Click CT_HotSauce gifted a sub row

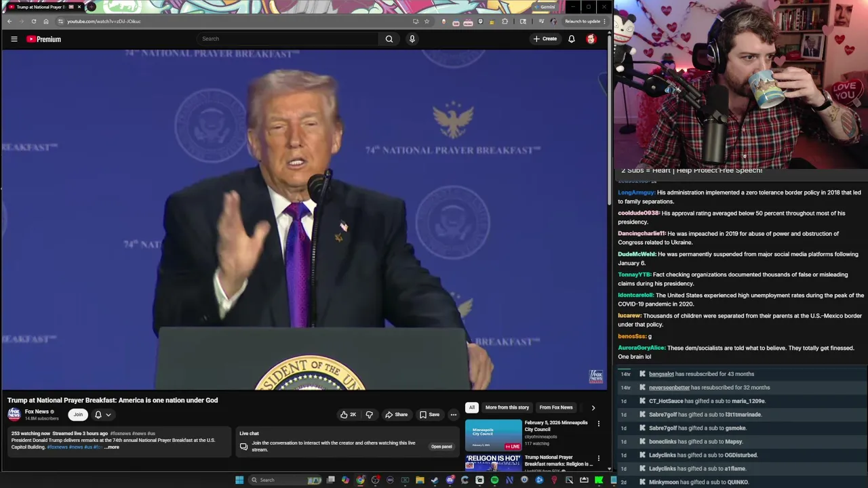(741, 401)
